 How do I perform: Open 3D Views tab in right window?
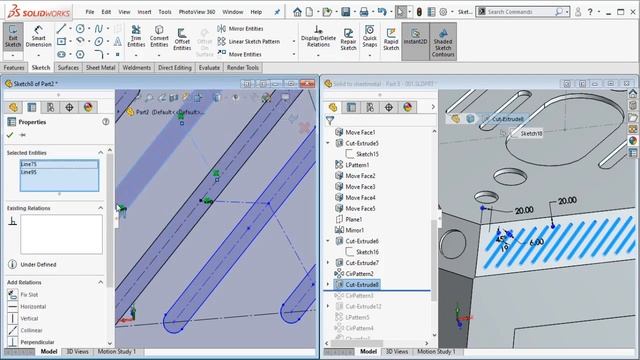[x=397, y=351]
